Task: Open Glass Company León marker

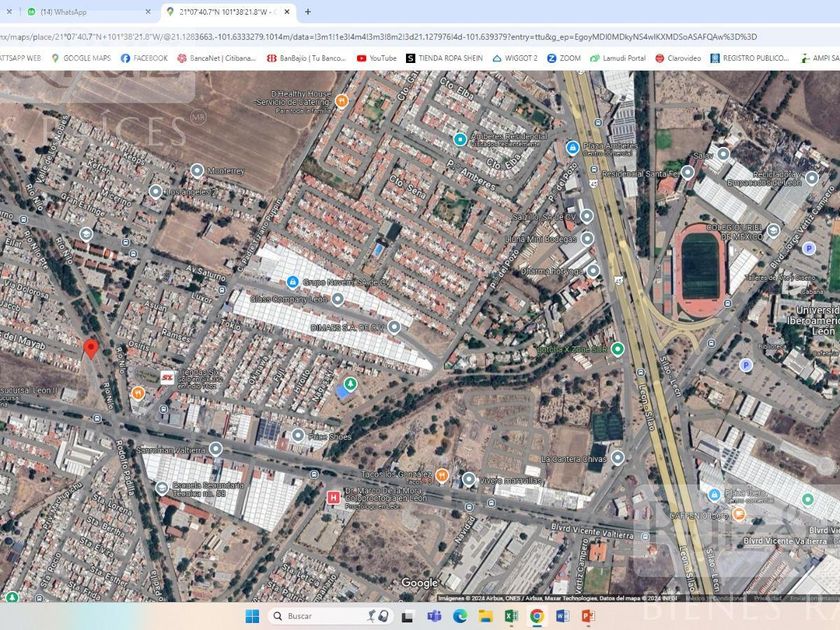Action: [338, 299]
